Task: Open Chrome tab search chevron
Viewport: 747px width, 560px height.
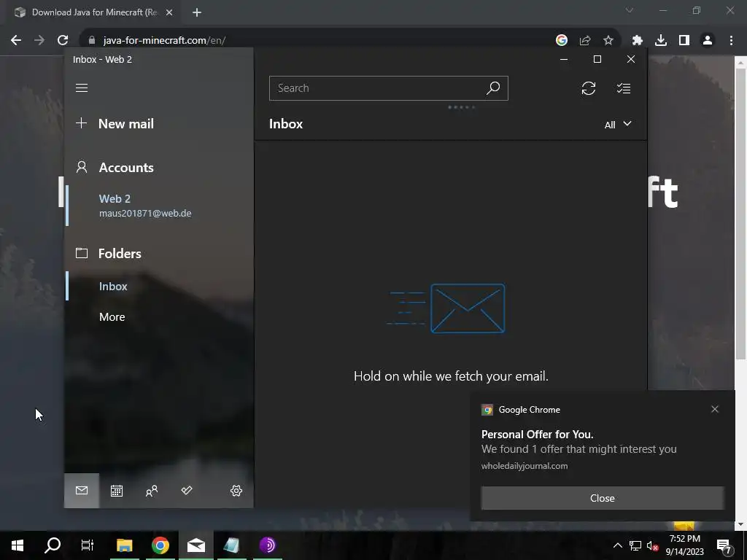Action: [x=630, y=10]
